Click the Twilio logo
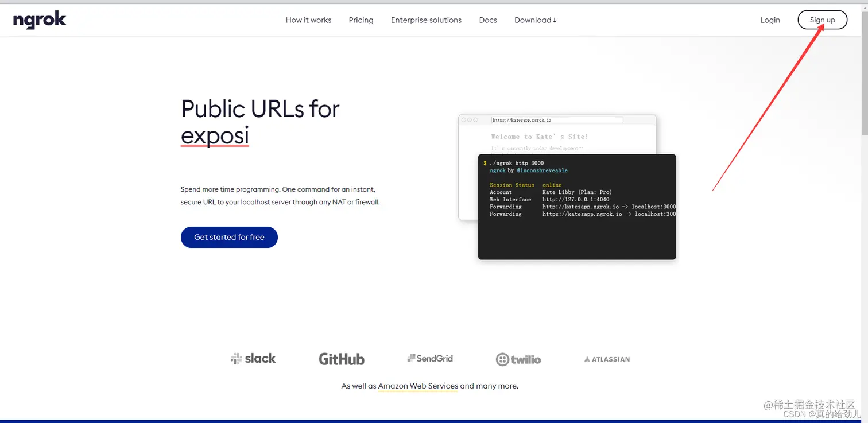868x423 pixels. [x=518, y=359]
